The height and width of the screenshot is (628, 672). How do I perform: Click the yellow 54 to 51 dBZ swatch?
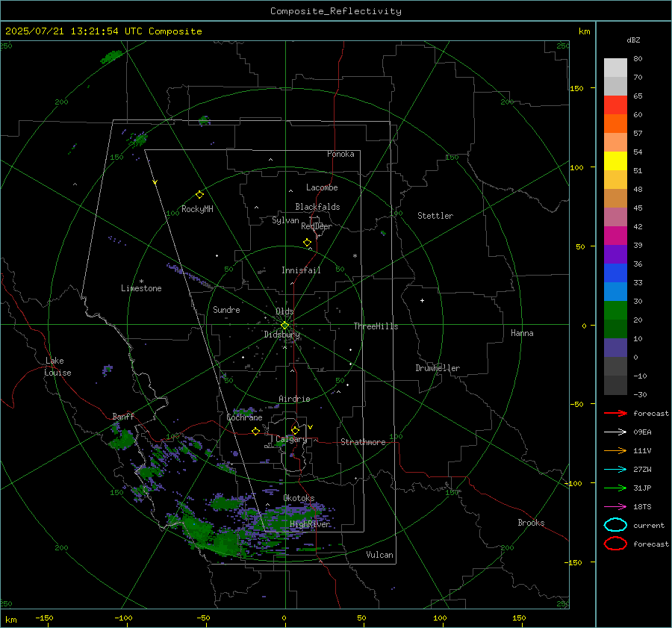tap(615, 161)
